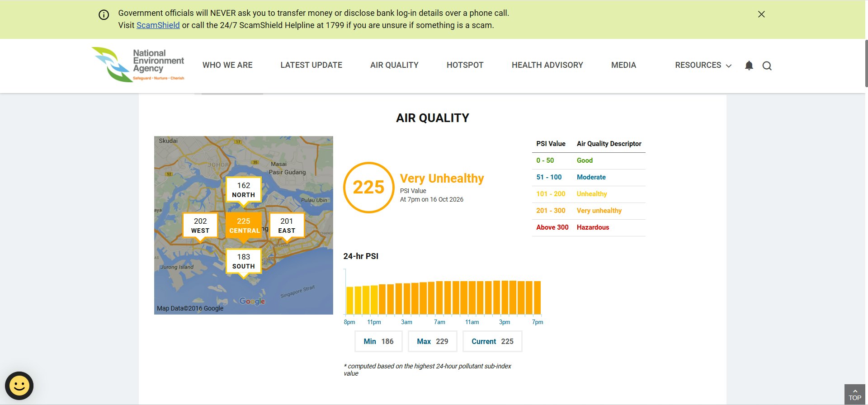Click the 225 PSI value circle
This screenshot has width=868, height=405.
pyautogui.click(x=369, y=187)
